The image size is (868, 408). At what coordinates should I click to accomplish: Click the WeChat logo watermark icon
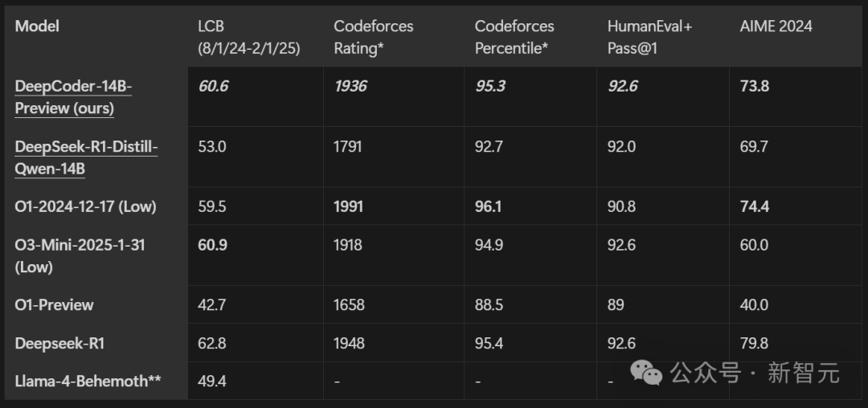[647, 371]
